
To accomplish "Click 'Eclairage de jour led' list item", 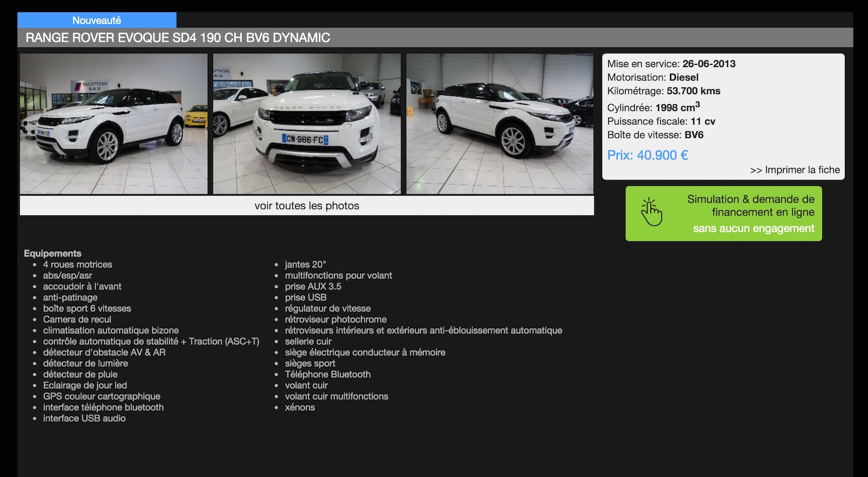I will pos(84,386).
